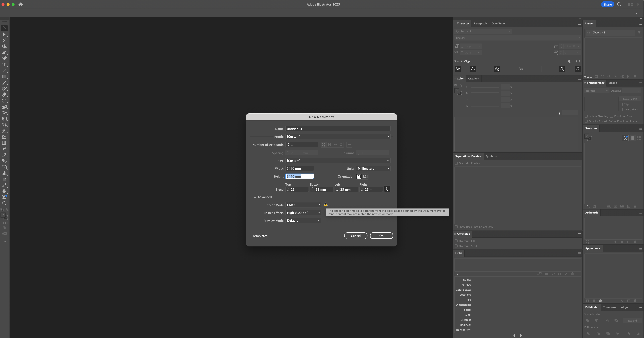
Task: Enable the Overprint Preview checkbox
Action: tap(456, 163)
